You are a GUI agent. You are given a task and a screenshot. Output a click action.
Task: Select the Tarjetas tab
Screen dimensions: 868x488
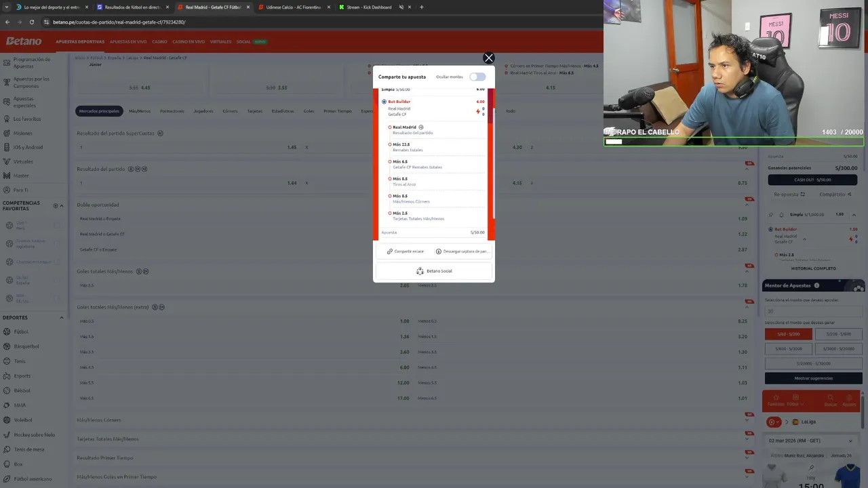tap(255, 111)
